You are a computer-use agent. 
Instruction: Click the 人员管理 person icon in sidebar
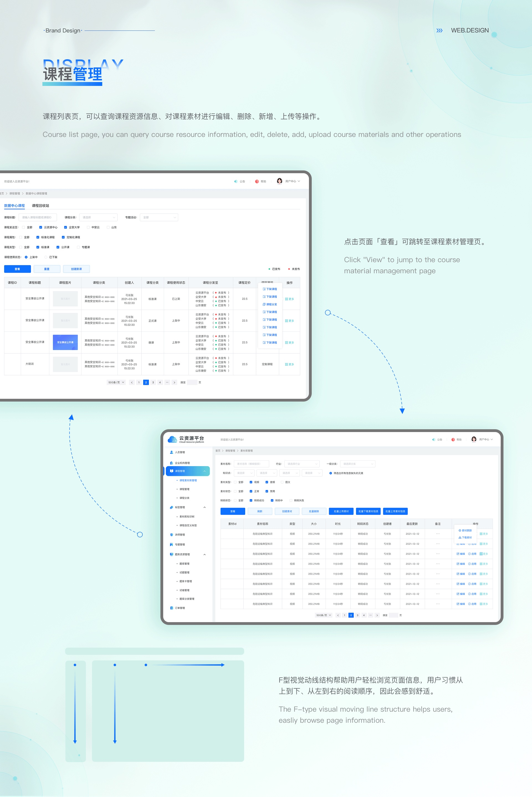tap(171, 452)
